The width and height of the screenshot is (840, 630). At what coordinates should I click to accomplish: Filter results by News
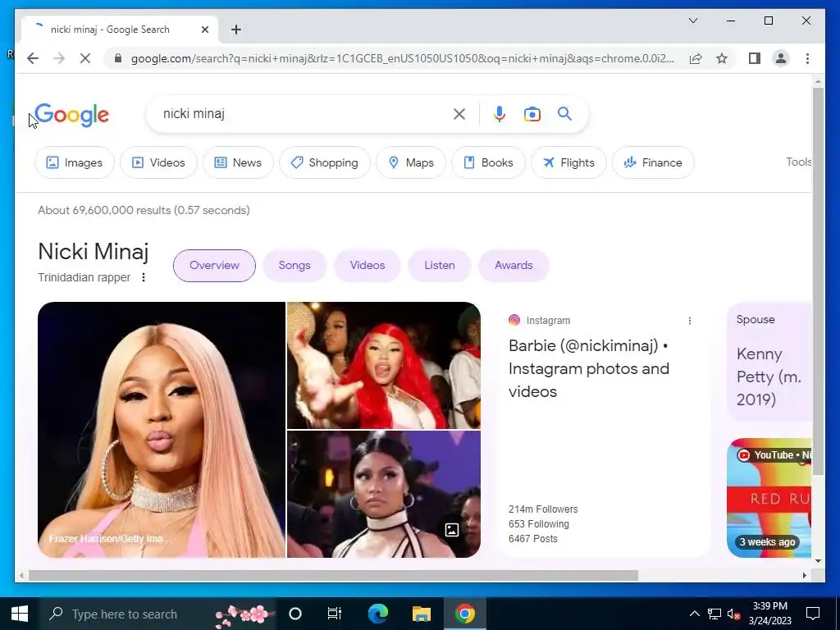[x=238, y=162]
